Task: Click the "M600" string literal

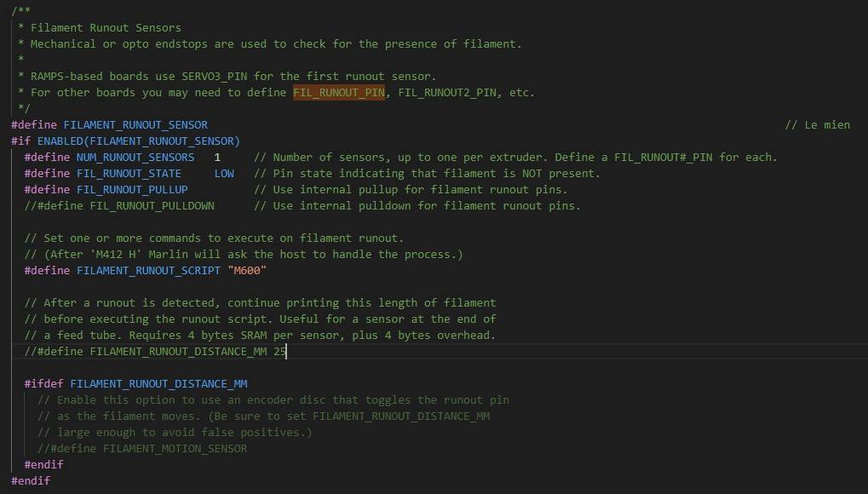Action: pos(247,270)
